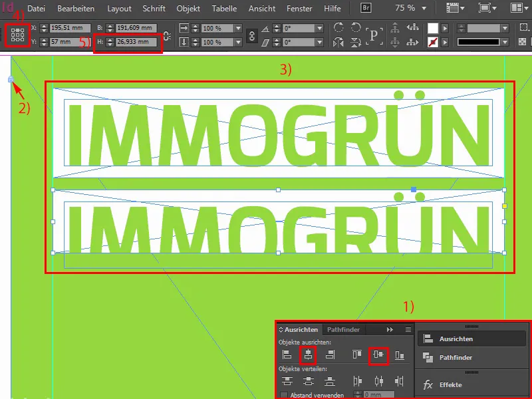Viewport: 532px width, 399px height.
Task: Enable the Abstand verwenden checkbox
Action: pyautogui.click(x=284, y=395)
